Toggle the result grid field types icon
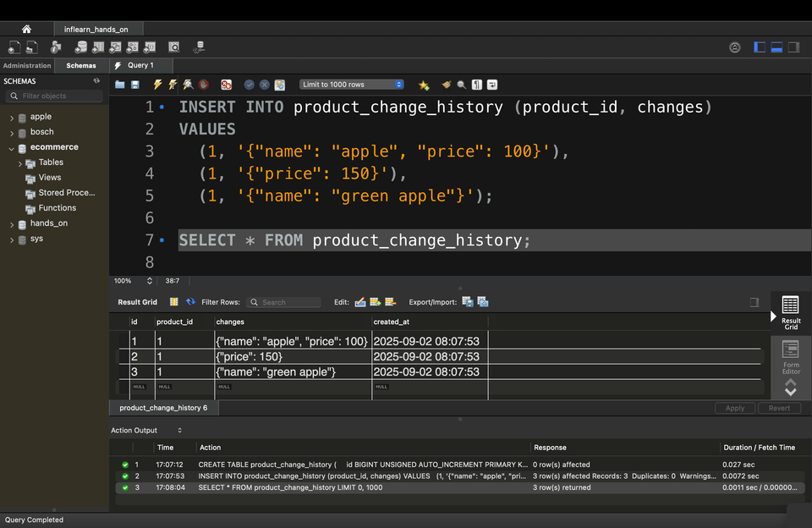This screenshot has height=528, width=812. [x=174, y=302]
